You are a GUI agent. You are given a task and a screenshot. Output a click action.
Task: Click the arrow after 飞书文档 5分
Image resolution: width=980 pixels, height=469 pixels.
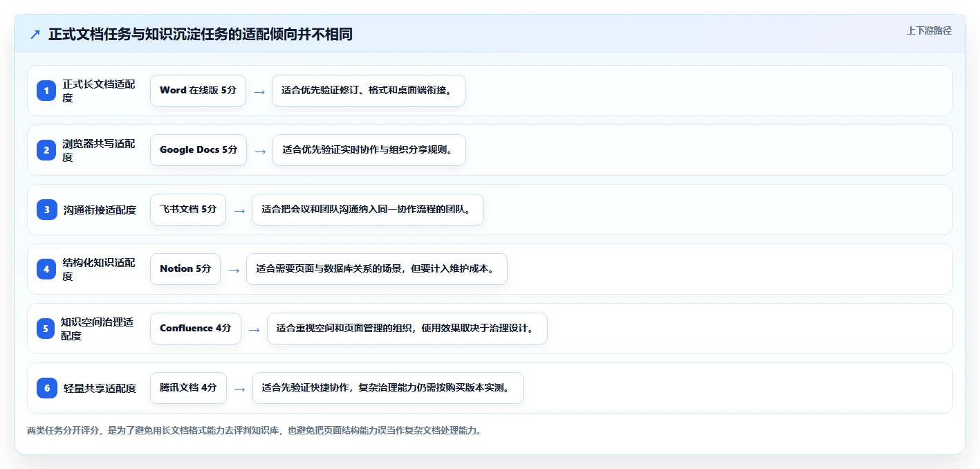[x=239, y=210]
